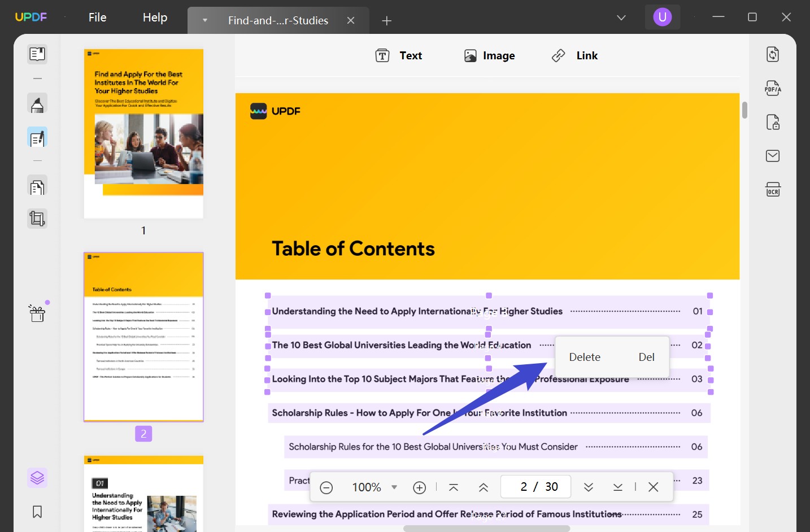810x532 pixels.
Task: Go to the next page
Action: [x=589, y=487]
